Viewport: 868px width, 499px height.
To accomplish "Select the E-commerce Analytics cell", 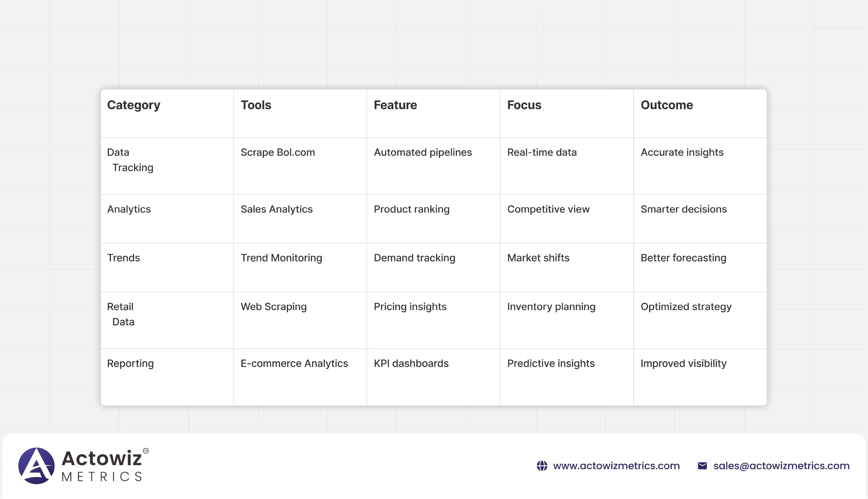I will click(x=294, y=363).
